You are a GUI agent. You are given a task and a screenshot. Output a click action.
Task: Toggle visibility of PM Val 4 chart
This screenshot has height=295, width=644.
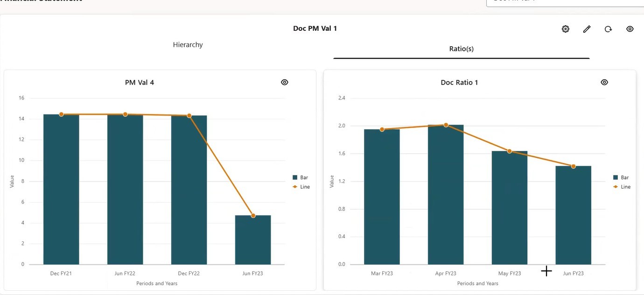[x=285, y=82]
